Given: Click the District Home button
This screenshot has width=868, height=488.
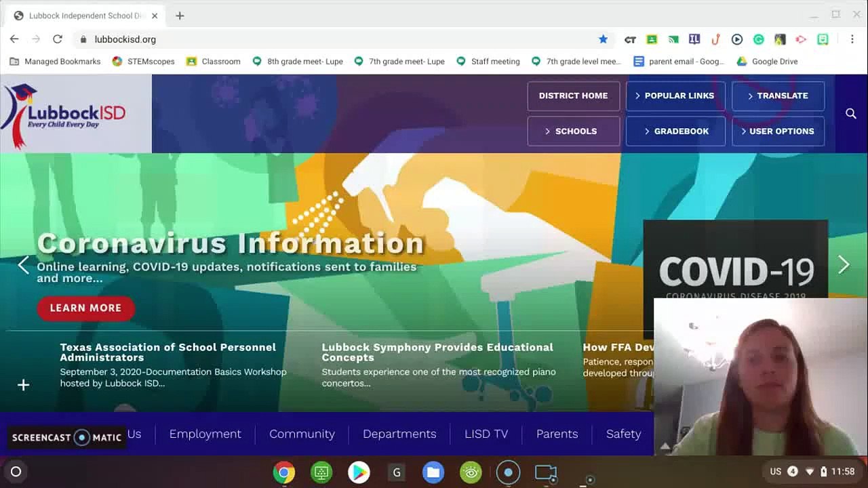Looking at the screenshot, I should [574, 96].
